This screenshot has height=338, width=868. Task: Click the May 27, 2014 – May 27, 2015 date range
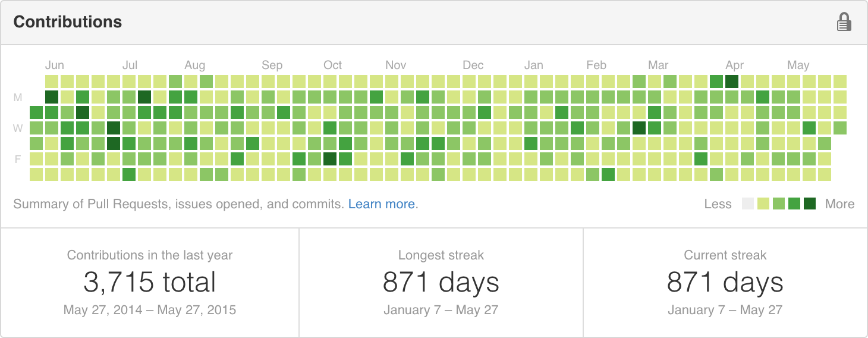[x=150, y=310]
